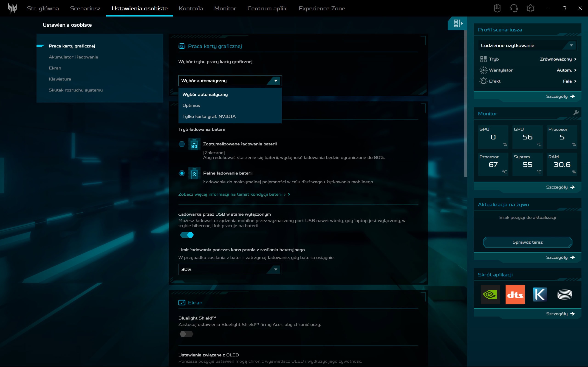Viewport: 588px width, 367px height.
Task: Collapse the right sidebar panel icon
Action: [x=458, y=24]
